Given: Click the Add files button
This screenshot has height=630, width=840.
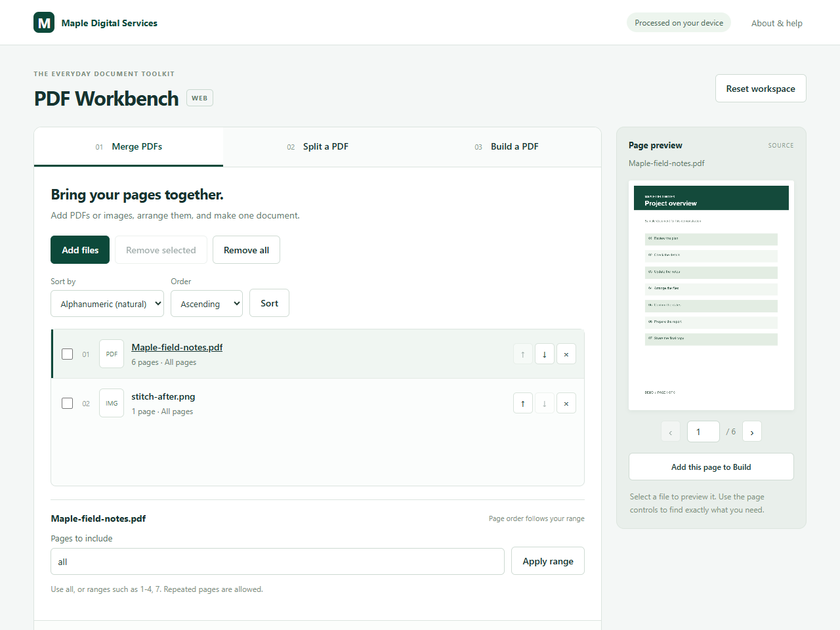Looking at the screenshot, I should pyautogui.click(x=80, y=250).
